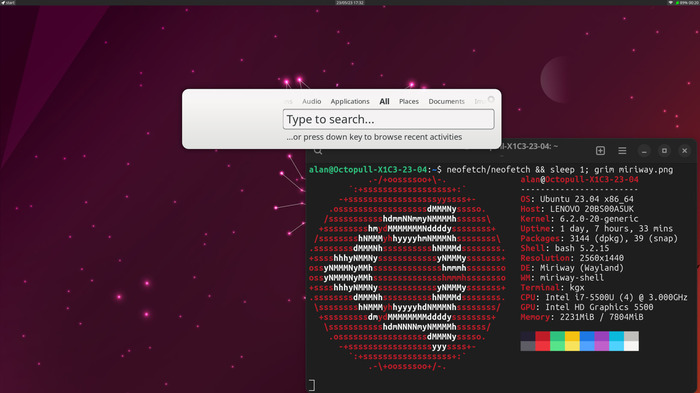Select the faded Images tab at right
Screen dimensions: 700x393
point(479,101)
